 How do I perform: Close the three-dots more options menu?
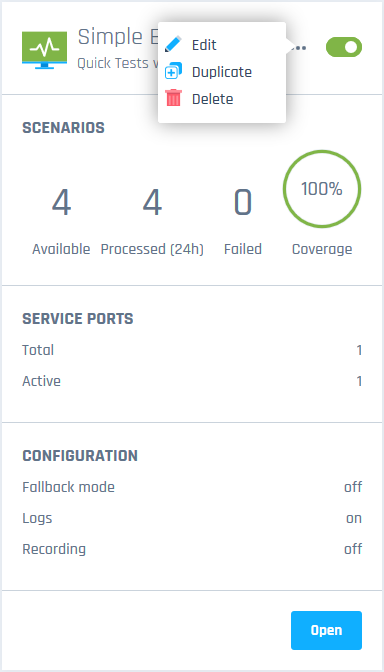click(298, 48)
